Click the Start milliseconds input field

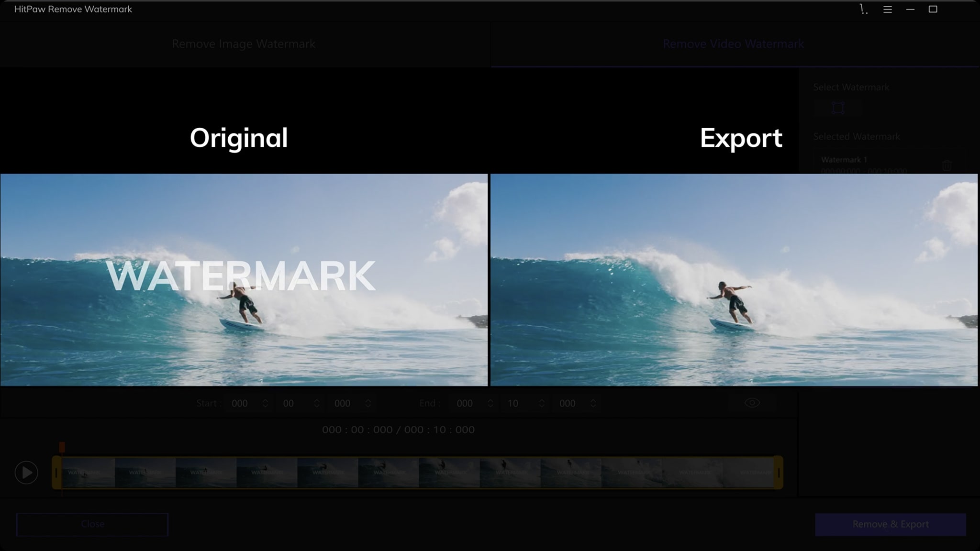pyautogui.click(x=343, y=403)
